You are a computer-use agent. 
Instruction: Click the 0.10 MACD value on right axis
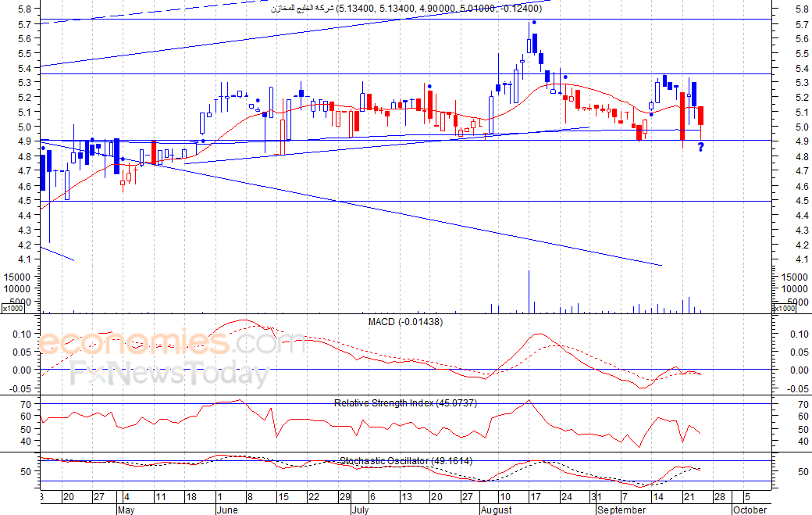[x=800, y=334]
